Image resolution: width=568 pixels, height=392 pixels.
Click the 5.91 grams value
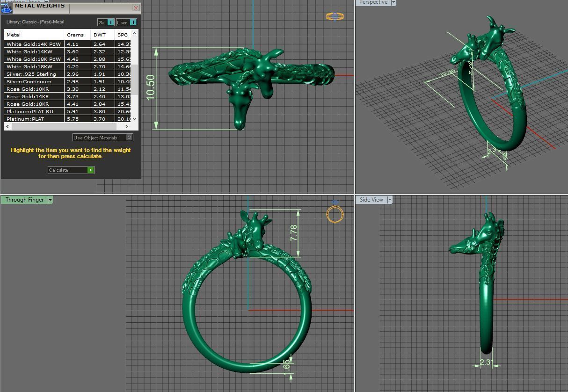click(73, 111)
